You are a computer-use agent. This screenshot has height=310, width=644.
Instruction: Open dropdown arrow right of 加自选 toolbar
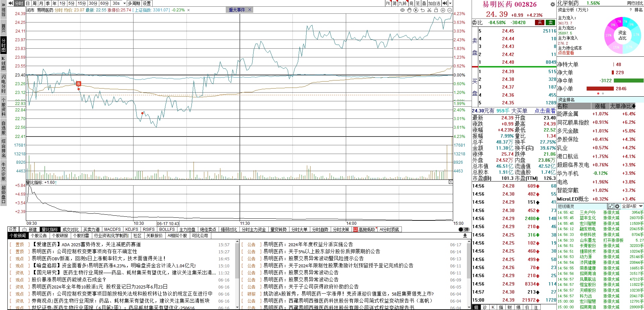450,3
